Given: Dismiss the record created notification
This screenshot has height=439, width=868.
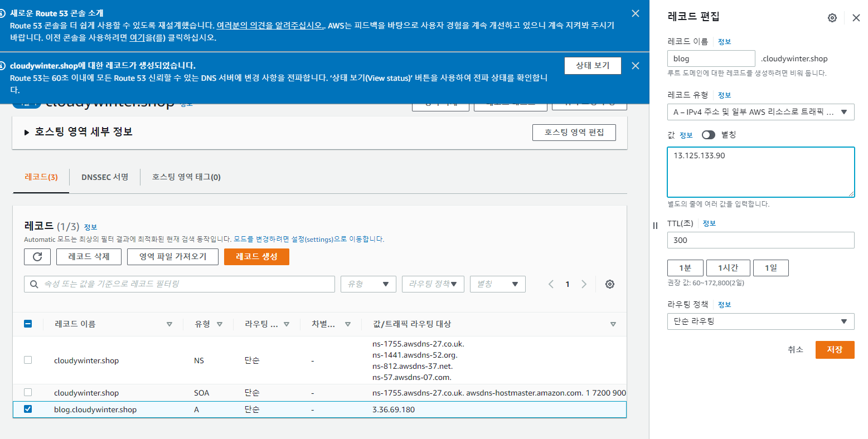Looking at the screenshot, I should pyautogui.click(x=636, y=66).
